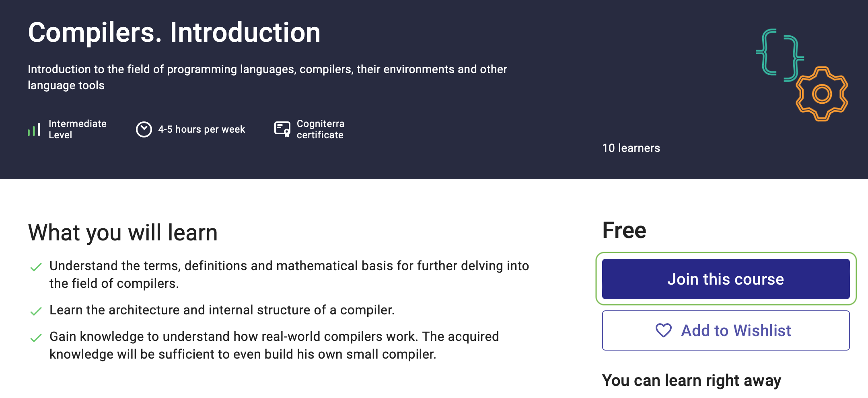Click the course logo gear icon
The image size is (868, 398).
pos(822,94)
